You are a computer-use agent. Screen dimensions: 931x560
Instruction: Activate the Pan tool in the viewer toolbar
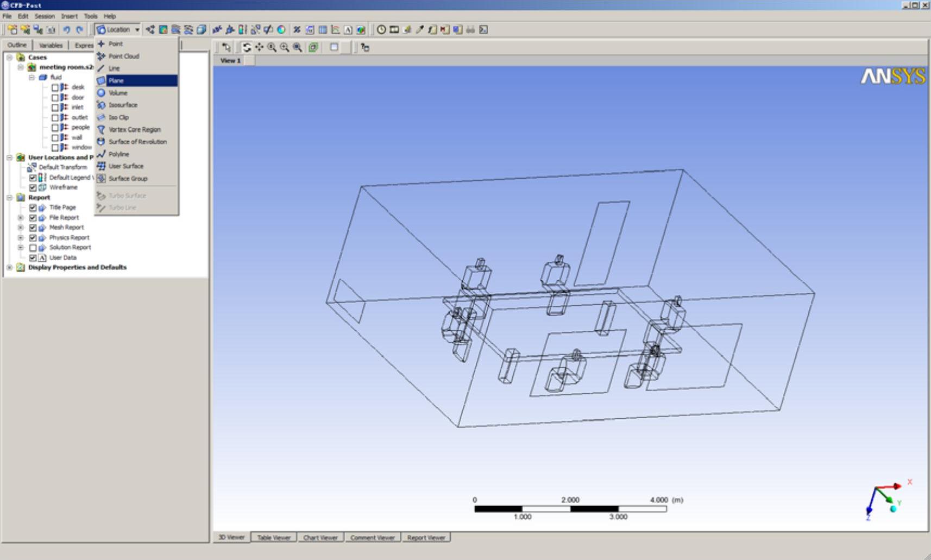(259, 48)
